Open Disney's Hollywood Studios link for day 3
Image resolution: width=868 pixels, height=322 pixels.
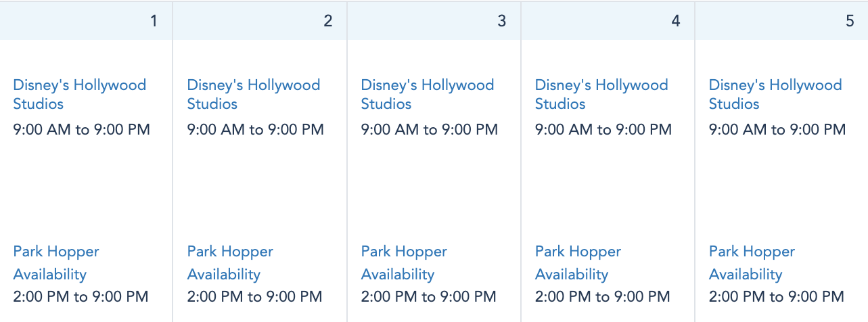(x=427, y=94)
